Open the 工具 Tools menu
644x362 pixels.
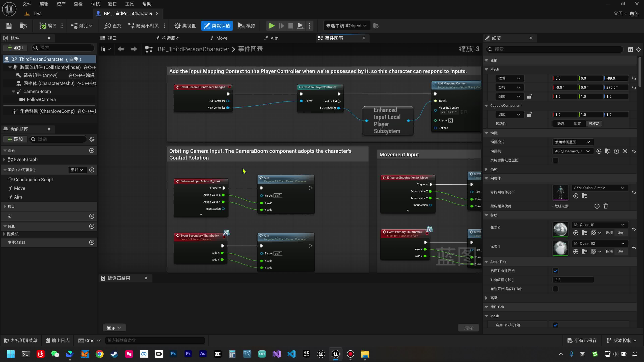[129, 4]
